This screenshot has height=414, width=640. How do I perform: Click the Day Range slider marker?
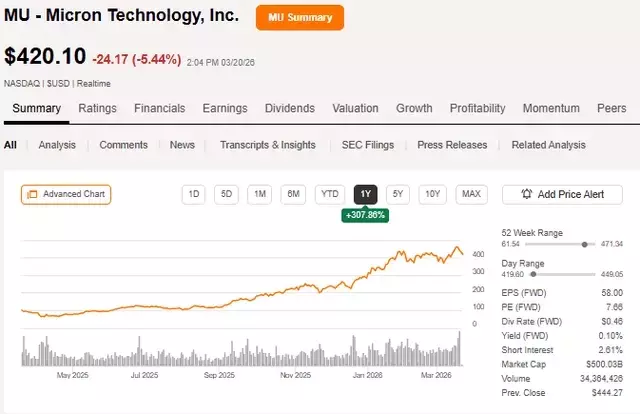click(532, 272)
